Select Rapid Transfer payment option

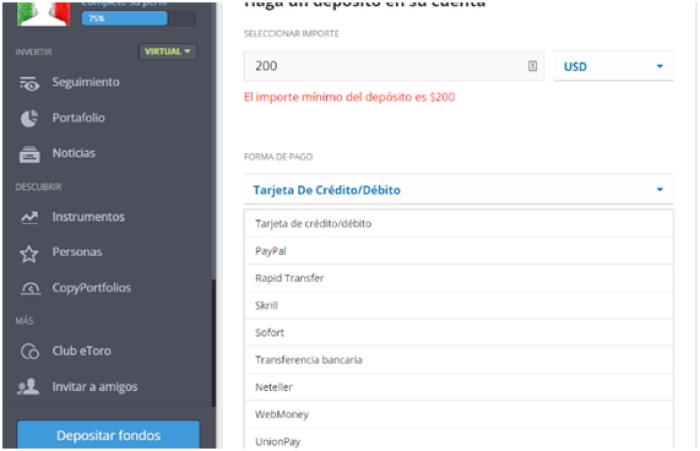click(x=458, y=278)
